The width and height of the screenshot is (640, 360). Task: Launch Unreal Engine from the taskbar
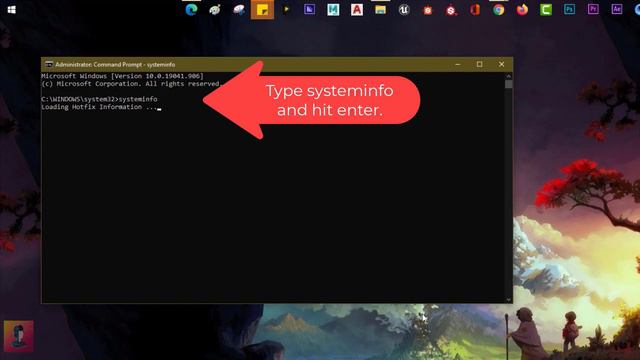tap(404, 9)
